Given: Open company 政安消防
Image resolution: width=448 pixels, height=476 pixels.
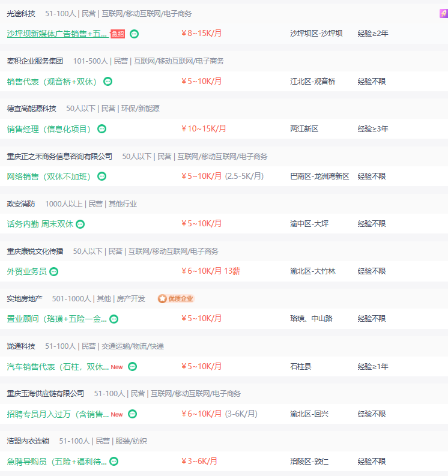Looking at the screenshot, I should (x=21, y=203).
